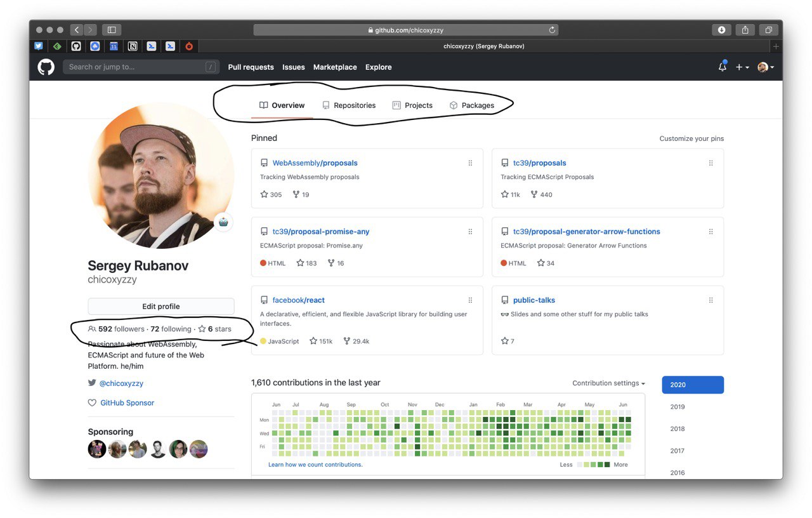Open the Safari share menu
The height and width of the screenshot is (518, 812).
[x=745, y=30]
